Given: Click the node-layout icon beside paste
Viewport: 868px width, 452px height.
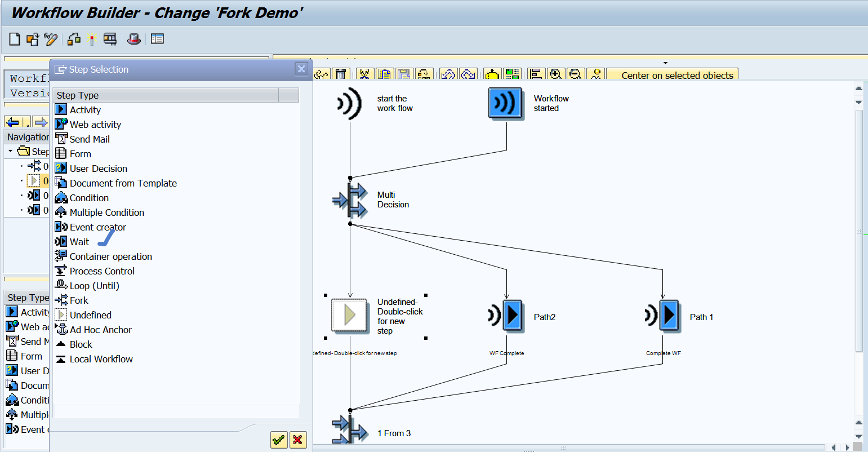Looking at the screenshot, I should pos(424,75).
